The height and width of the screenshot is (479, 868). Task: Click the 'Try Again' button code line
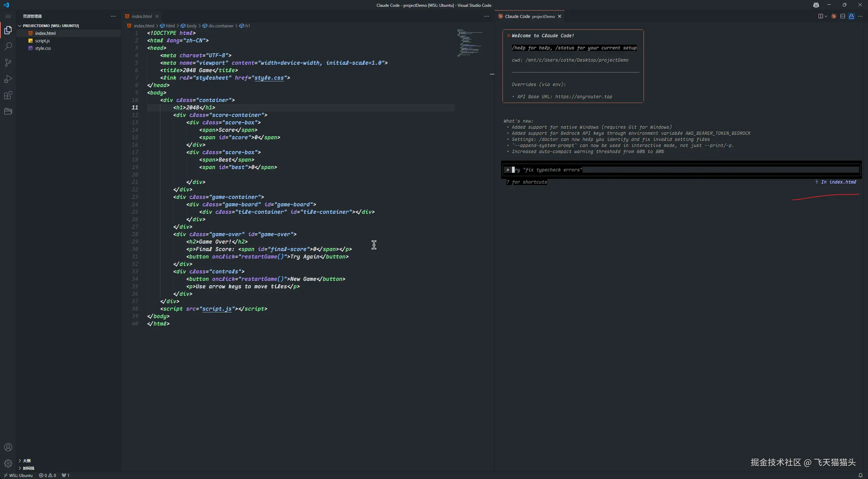click(267, 257)
